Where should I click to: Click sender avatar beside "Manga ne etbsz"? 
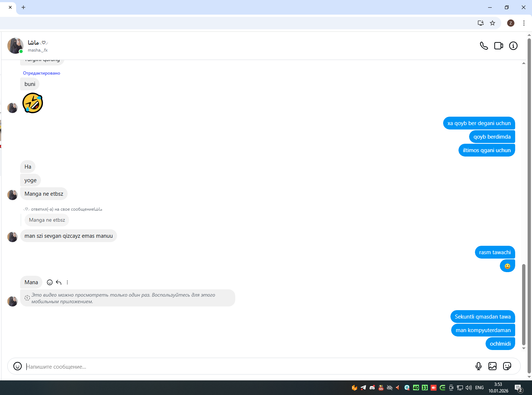(12, 195)
